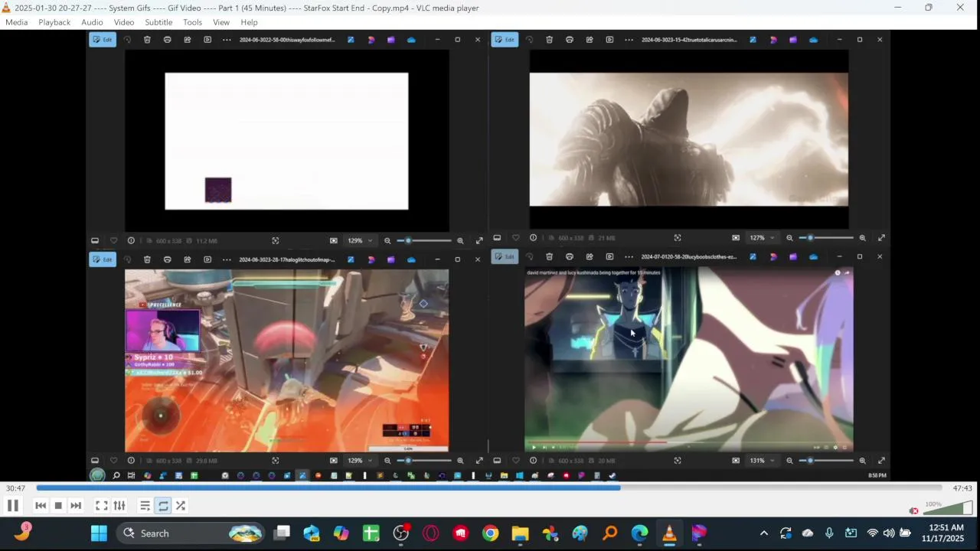Open the Windows Start menu

pos(99,533)
